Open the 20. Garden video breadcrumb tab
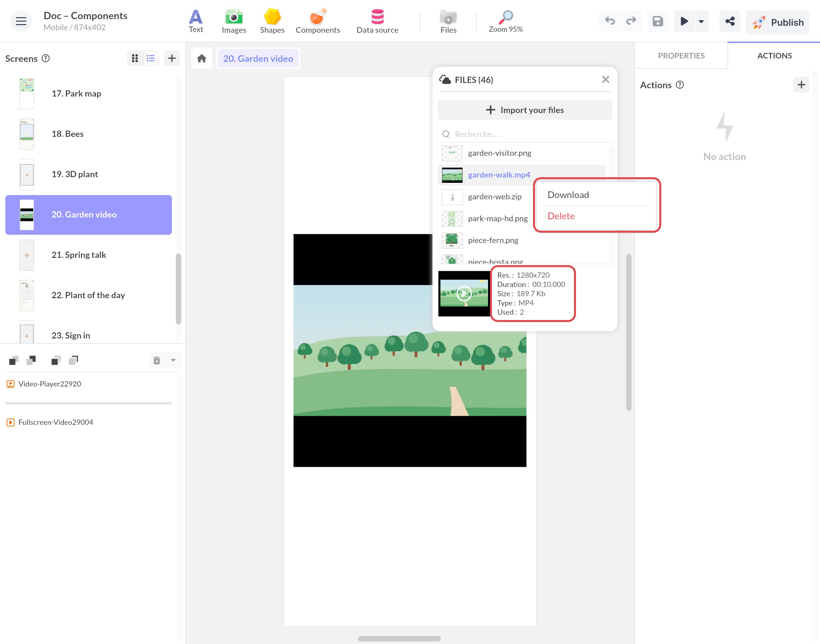The width and height of the screenshot is (820, 644). (x=258, y=59)
